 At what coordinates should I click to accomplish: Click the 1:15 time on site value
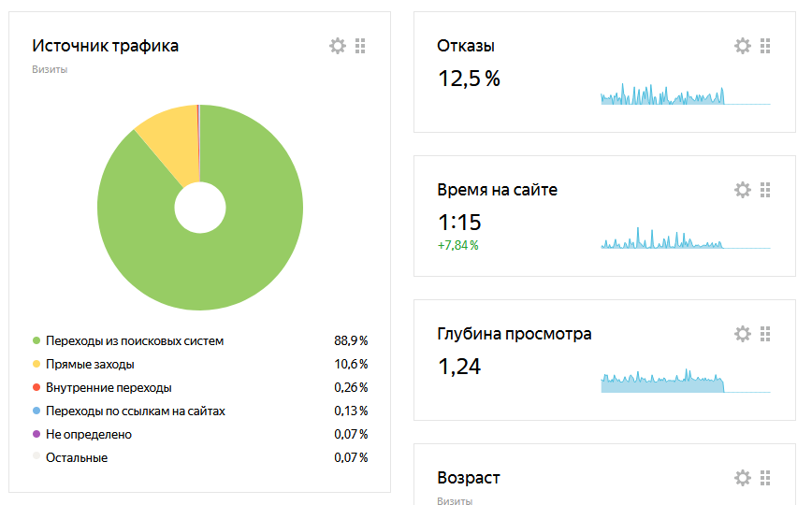pyautogui.click(x=459, y=223)
